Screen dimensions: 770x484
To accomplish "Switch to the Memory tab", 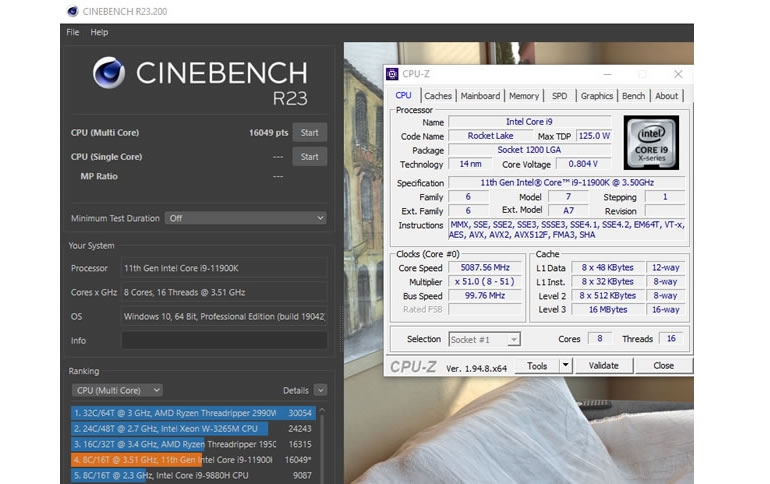I will pos(523,96).
